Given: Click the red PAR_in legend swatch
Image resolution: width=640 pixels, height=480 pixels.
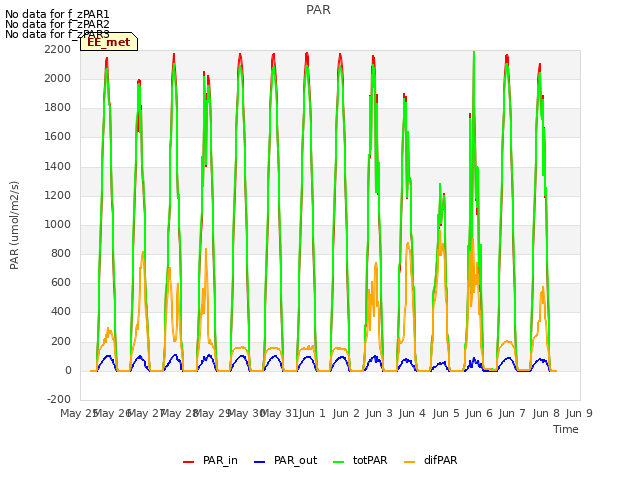Looking at the screenshot, I should click(x=188, y=462).
